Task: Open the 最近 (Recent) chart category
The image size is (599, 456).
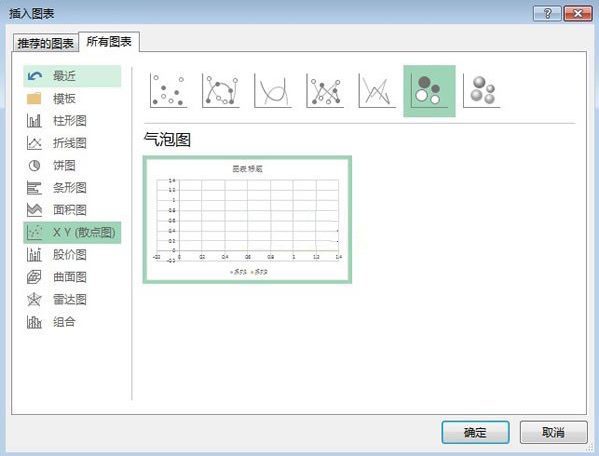Action: (x=72, y=76)
